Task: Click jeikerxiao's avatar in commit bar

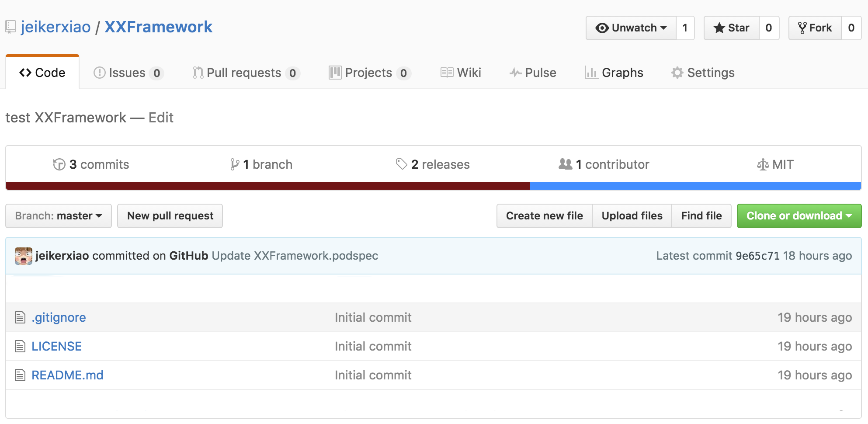Action: [x=24, y=256]
